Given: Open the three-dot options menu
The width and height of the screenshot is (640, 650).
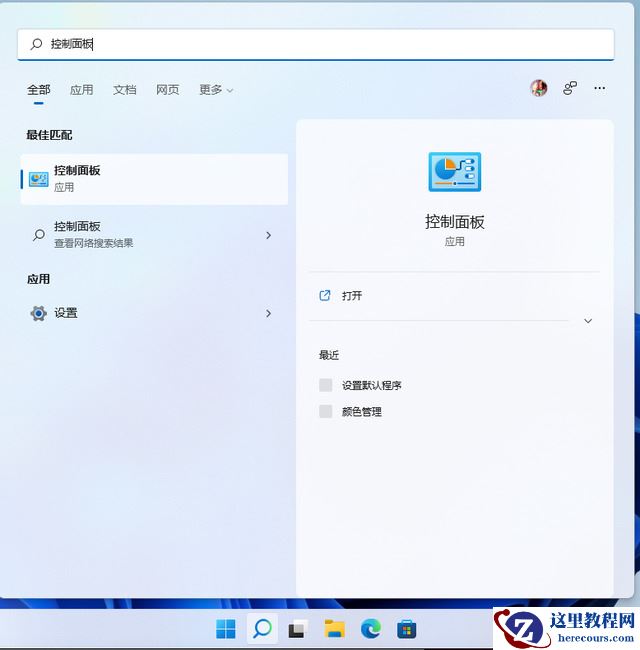Looking at the screenshot, I should tap(599, 88).
